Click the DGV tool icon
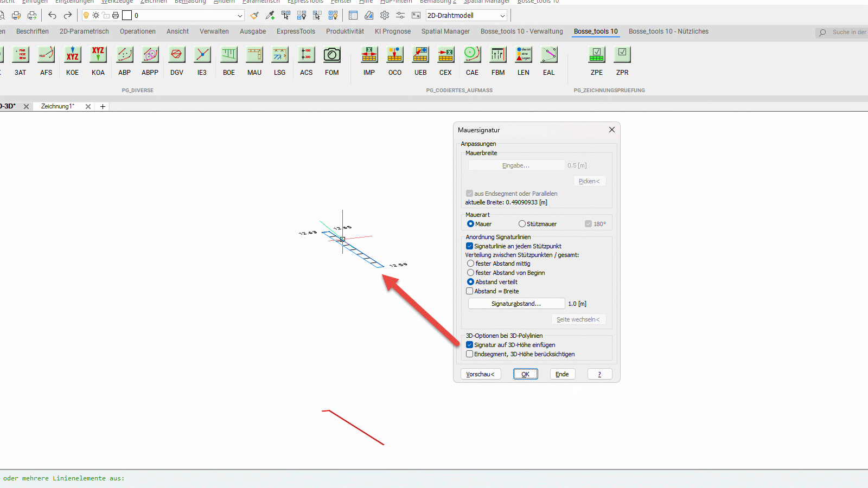 (176, 55)
